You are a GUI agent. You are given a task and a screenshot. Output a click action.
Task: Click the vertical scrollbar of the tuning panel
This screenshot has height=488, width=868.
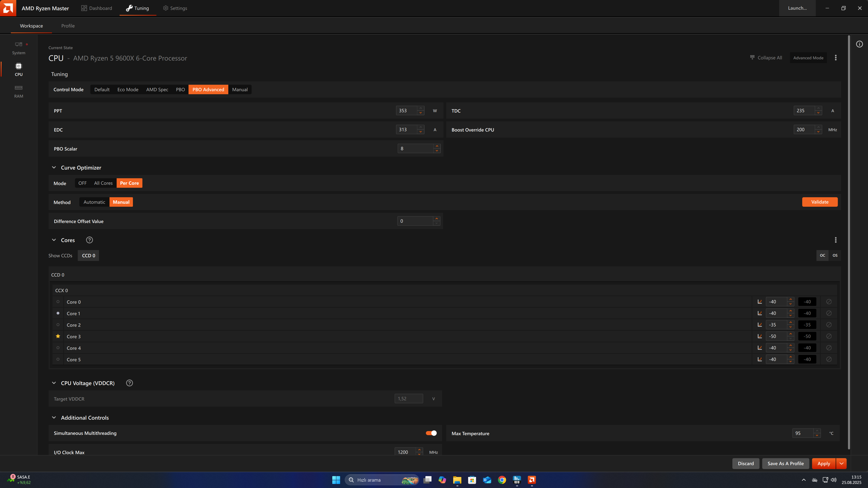849,242
